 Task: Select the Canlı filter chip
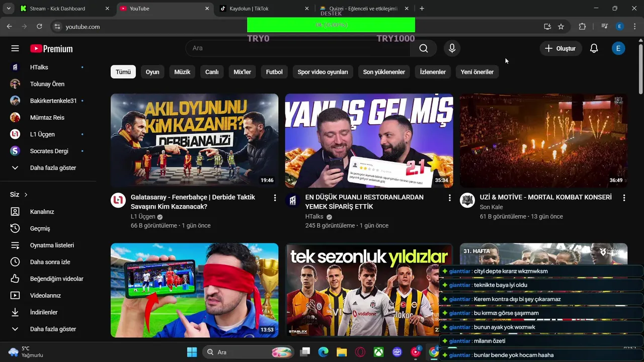click(212, 72)
